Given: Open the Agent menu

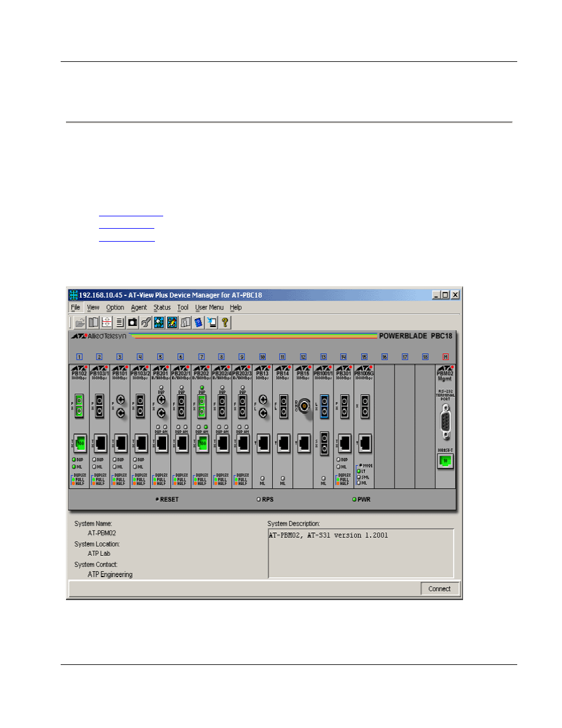Looking at the screenshot, I should click(139, 308).
